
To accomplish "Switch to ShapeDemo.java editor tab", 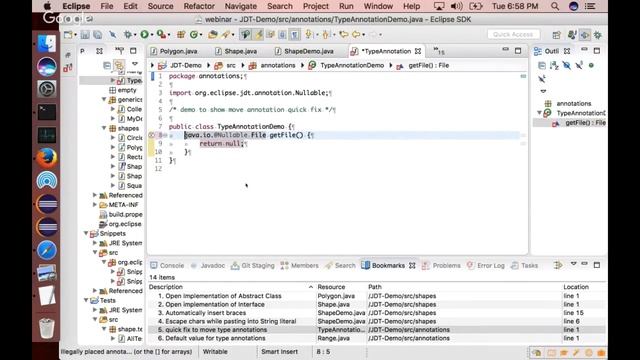I will (304, 51).
